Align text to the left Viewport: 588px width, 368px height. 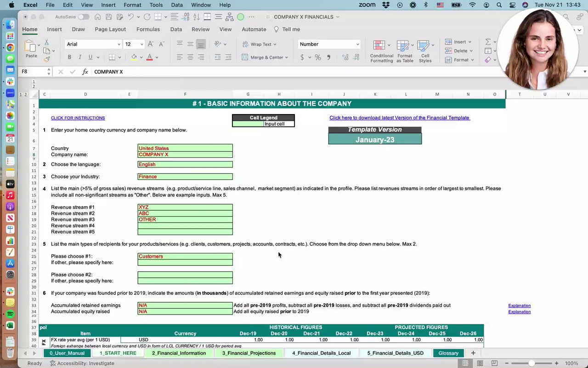tap(180, 57)
